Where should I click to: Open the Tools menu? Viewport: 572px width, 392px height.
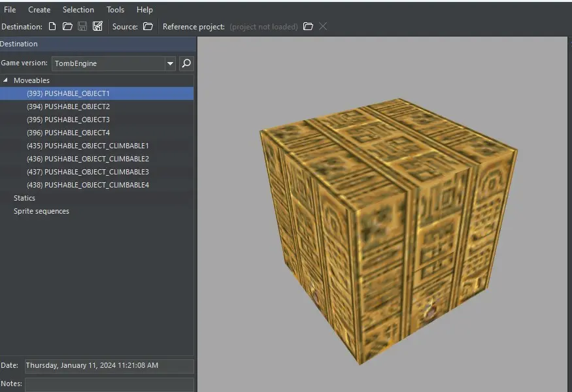pyautogui.click(x=115, y=10)
